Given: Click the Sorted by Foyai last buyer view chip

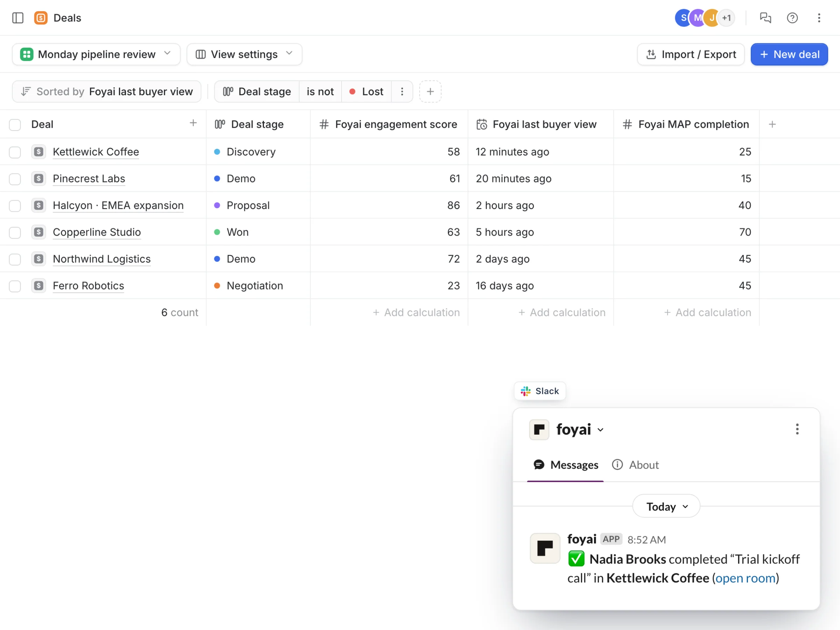Looking at the screenshot, I should pos(107,91).
